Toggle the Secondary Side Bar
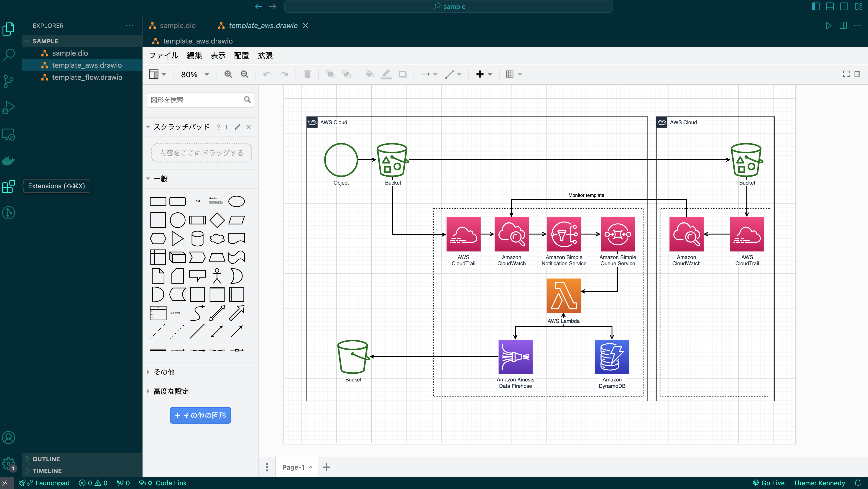The width and height of the screenshot is (868, 489). [x=844, y=6]
